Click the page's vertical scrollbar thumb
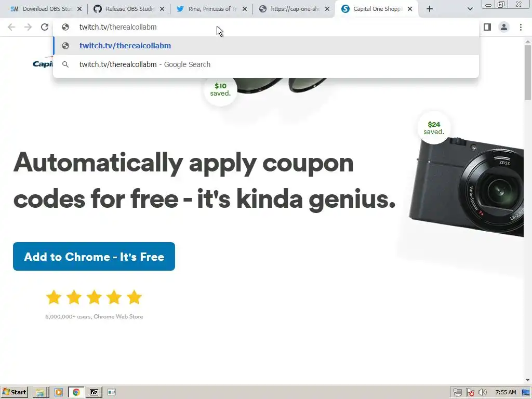Screen dimensions: 532x399 [528, 72]
